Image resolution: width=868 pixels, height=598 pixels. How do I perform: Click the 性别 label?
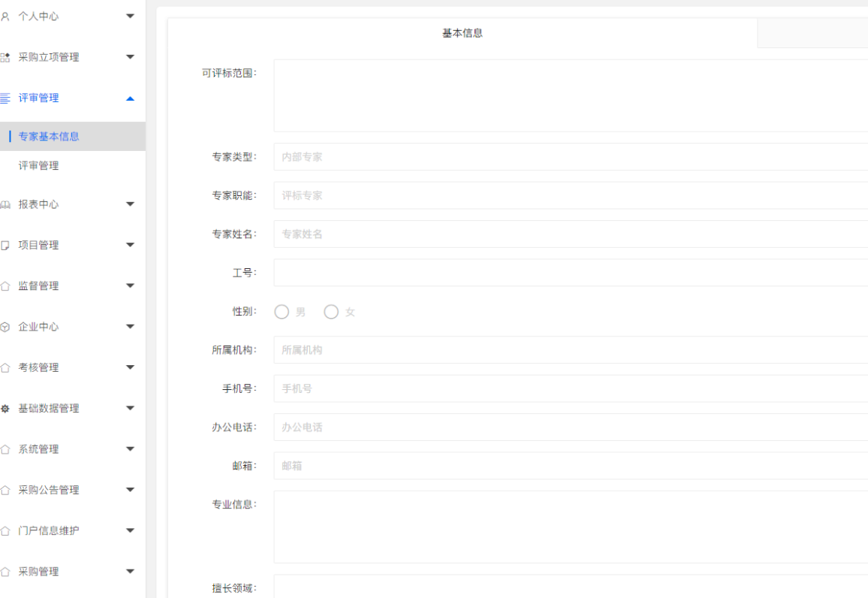coord(244,312)
